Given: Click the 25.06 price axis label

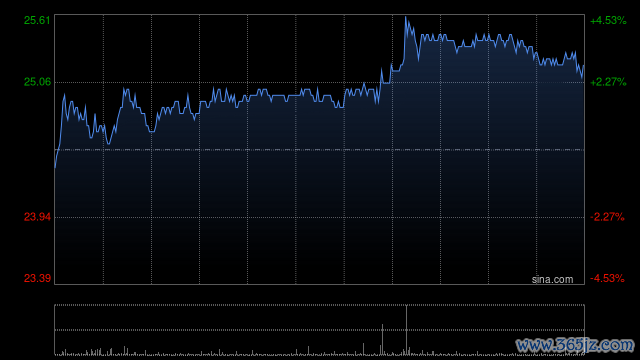Looking at the screenshot, I should tap(37, 82).
